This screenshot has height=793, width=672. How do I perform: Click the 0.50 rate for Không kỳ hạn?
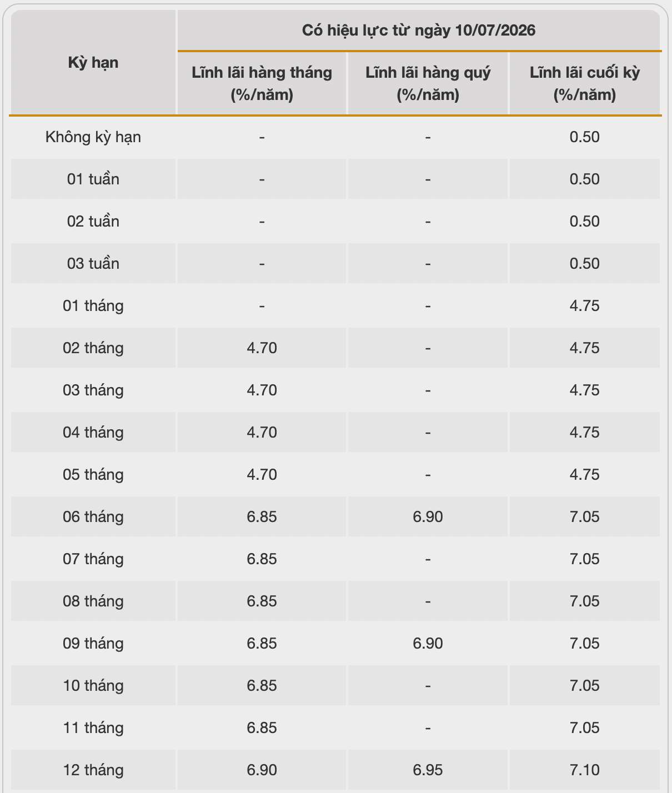[585, 137]
